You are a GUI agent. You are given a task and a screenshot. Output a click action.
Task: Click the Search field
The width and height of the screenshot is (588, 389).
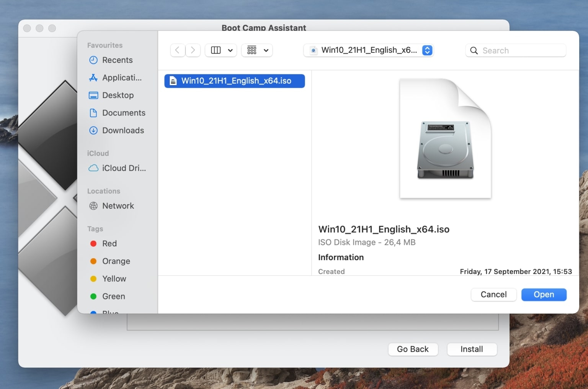click(516, 51)
